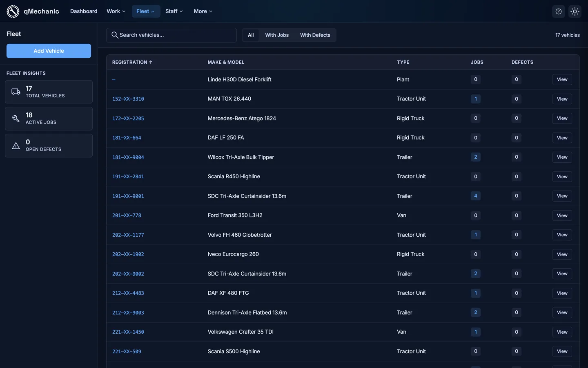Open registration link 201-XX-778
Viewport: 588px width, 368px height.
(127, 215)
